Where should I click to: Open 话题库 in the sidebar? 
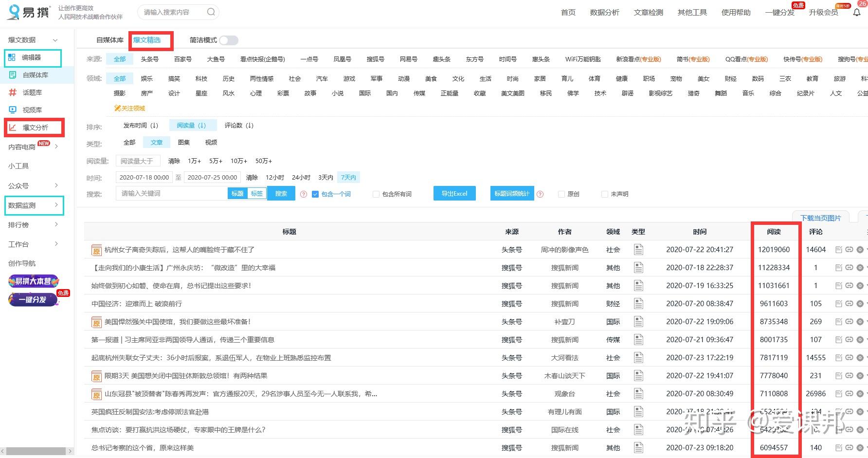click(x=32, y=92)
